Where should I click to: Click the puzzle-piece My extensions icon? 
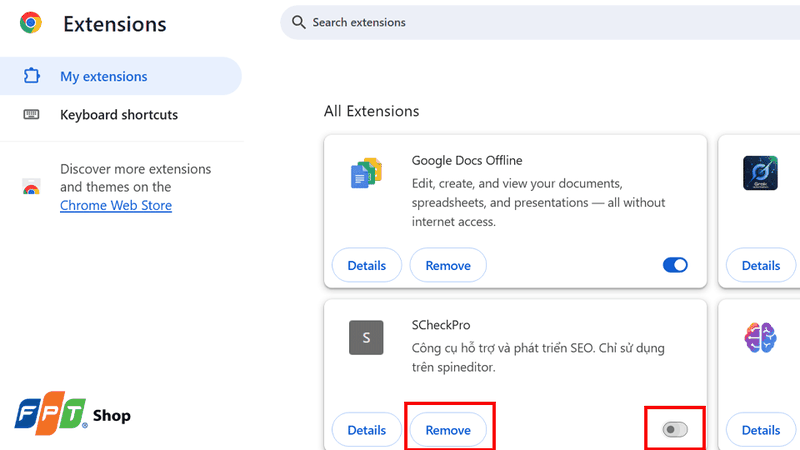[32, 76]
